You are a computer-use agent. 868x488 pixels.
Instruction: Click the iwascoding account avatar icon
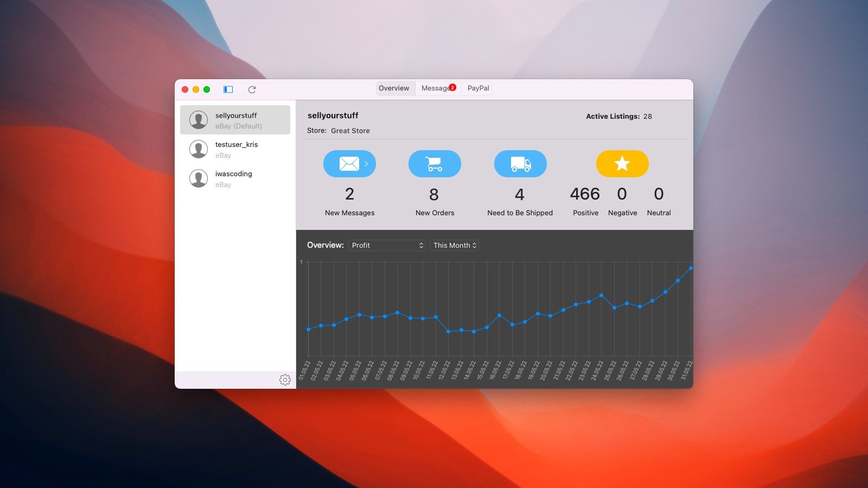(199, 178)
